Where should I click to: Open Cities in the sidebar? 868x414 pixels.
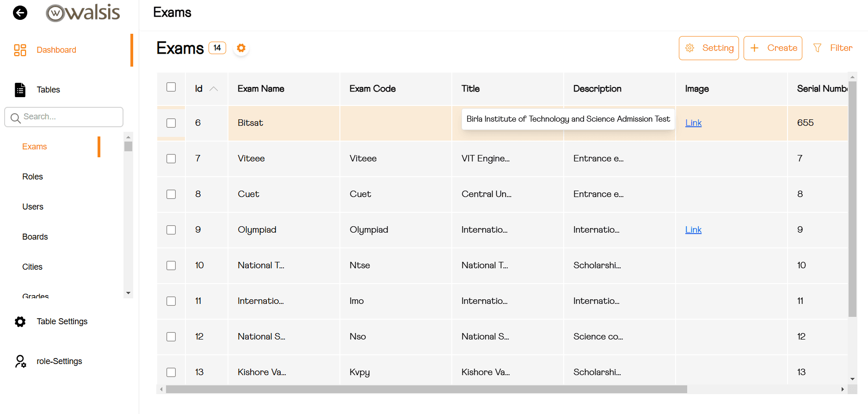(32, 267)
